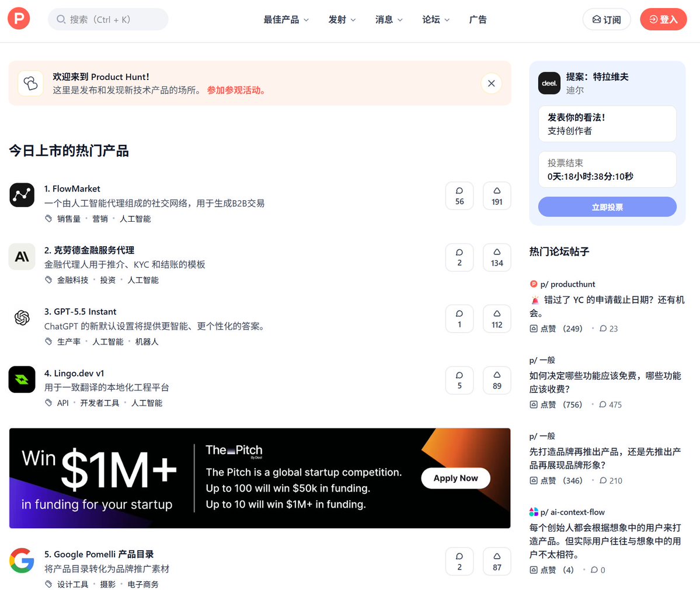Open FlowMarket's 56 comments

tap(459, 196)
